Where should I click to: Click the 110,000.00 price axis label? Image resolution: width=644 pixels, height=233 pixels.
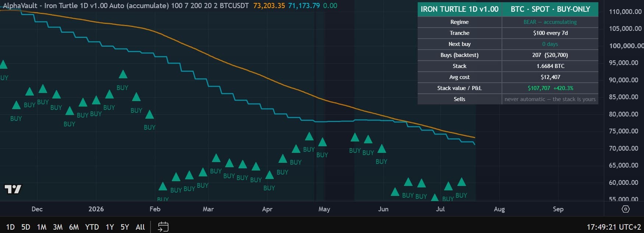point(625,12)
